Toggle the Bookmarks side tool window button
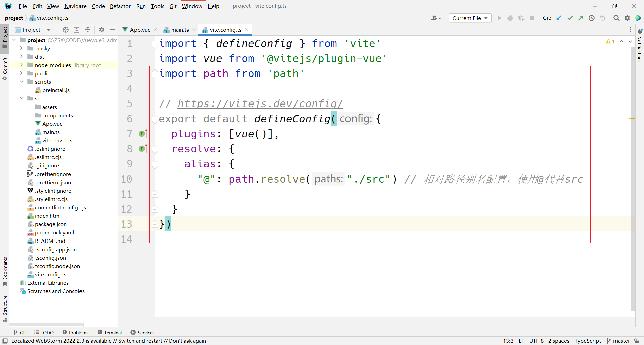The height and width of the screenshot is (345, 644). pyautogui.click(x=5, y=271)
